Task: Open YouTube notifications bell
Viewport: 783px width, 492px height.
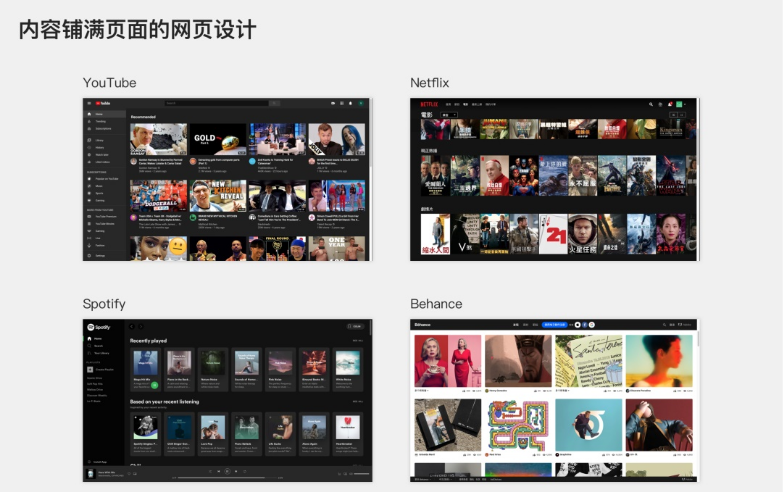Action: pos(351,103)
